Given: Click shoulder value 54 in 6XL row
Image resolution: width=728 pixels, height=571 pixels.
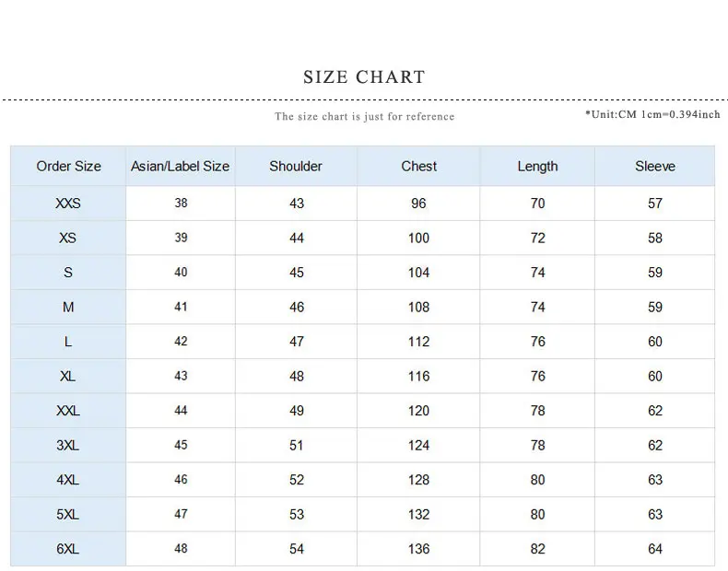Looking at the screenshot, I should click(297, 549).
